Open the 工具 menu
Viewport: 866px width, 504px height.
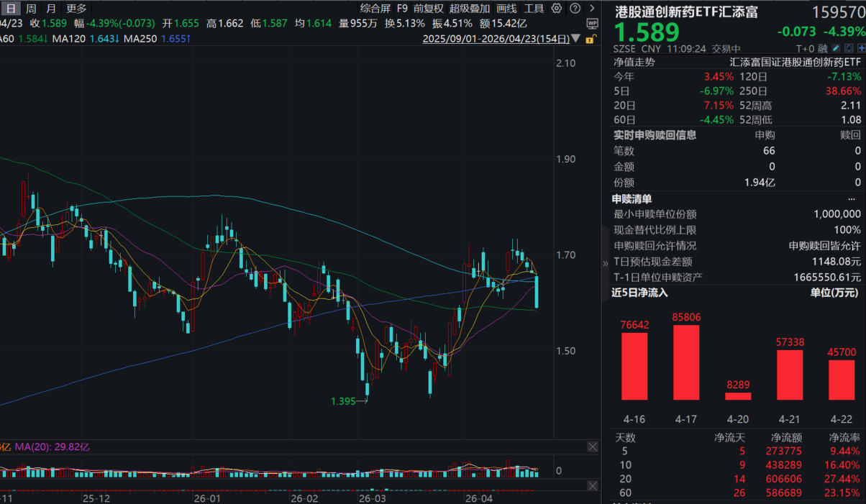pyautogui.click(x=534, y=9)
